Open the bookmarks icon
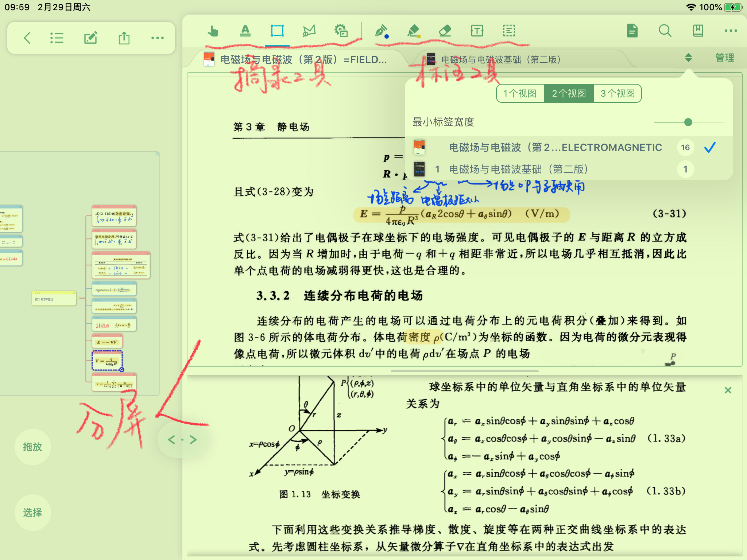Screen dimensions: 747x560 pos(698,31)
